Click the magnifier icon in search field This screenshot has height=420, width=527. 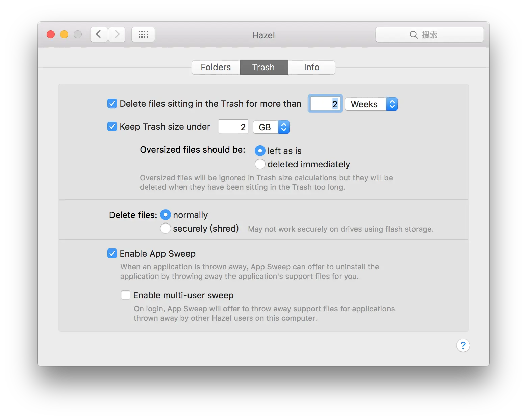pyautogui.click(x=413, y=35)
